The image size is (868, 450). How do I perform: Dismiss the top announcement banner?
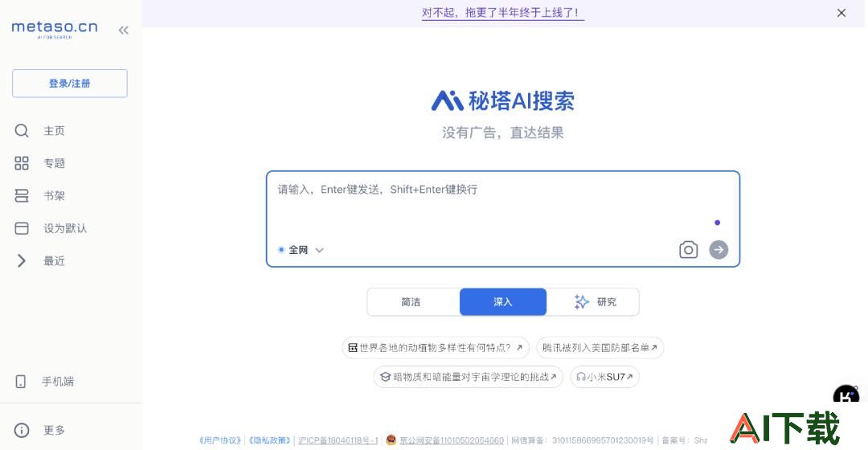coord(841,13)
